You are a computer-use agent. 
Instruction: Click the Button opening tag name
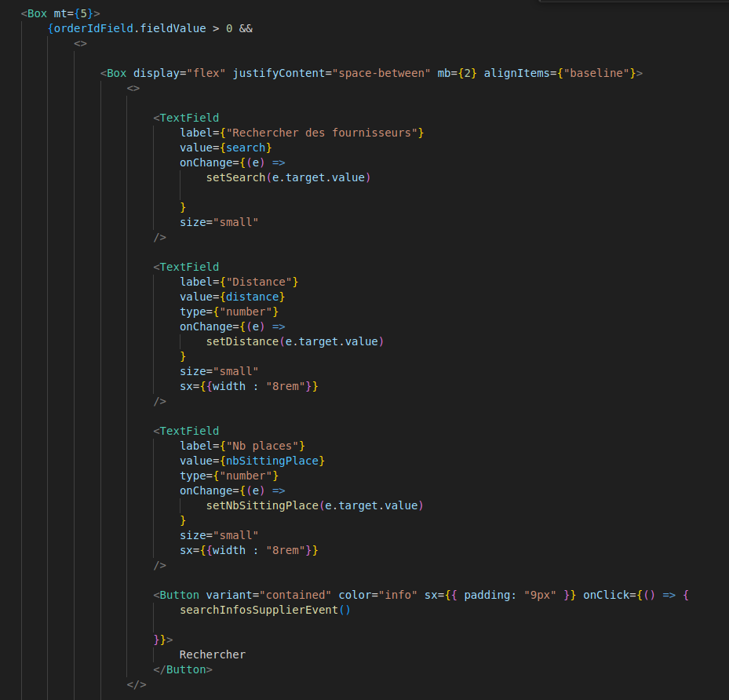pyautogui.click(x=179, y=595)
